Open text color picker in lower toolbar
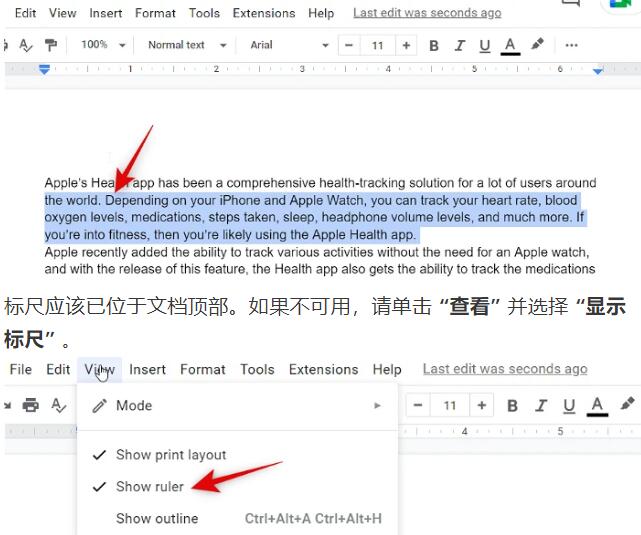641x535 pixels. pyautogui.click(x=597, y=407)
